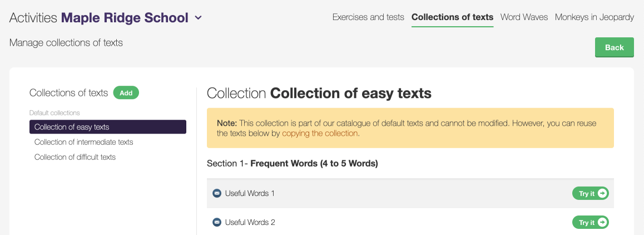Open the Exercises and tests tab
This screenshot has width=644, height=235.
click(x=368, y=17)
